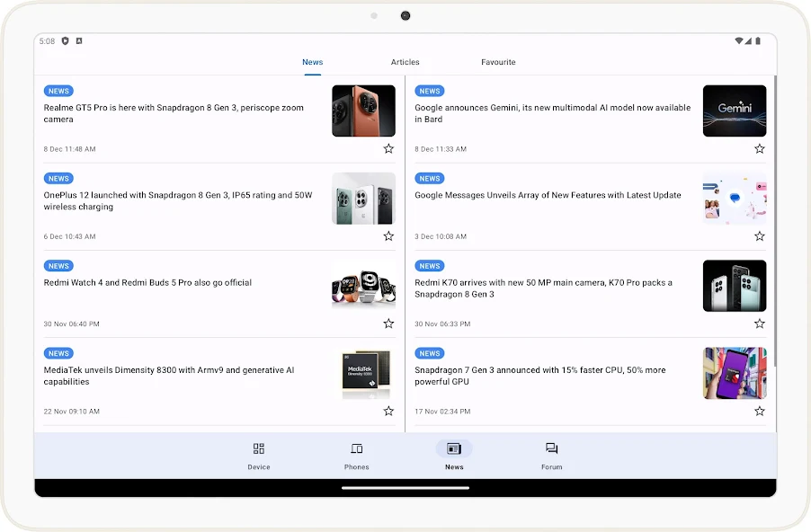Image resolution: width=811 pixels, height=532 pixels.
Task: Favourite the Realme GT5 Pro article star
Action: point(388,149)
